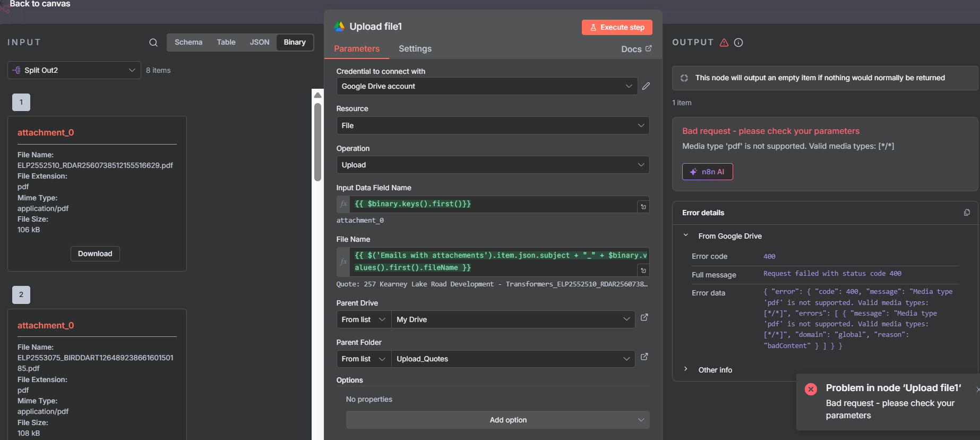Switch input view to JSON
This screenshot has width=980, height=440.
pos(260,43)
